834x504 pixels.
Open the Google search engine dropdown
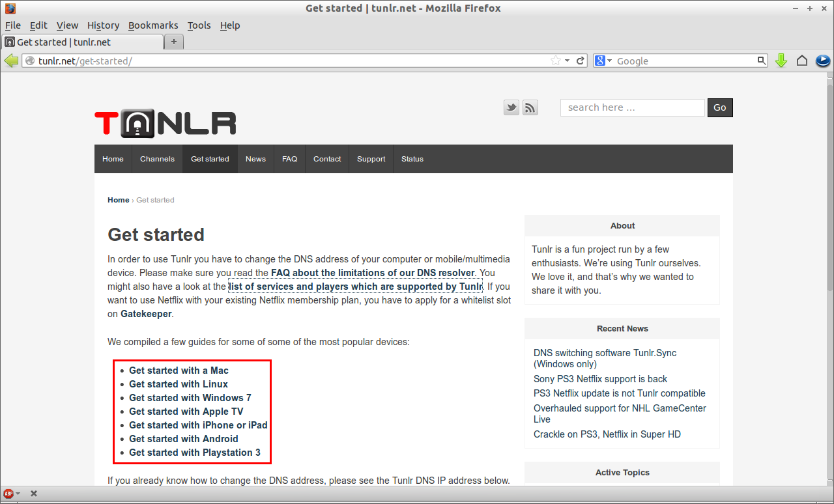(x=603, y=61)
